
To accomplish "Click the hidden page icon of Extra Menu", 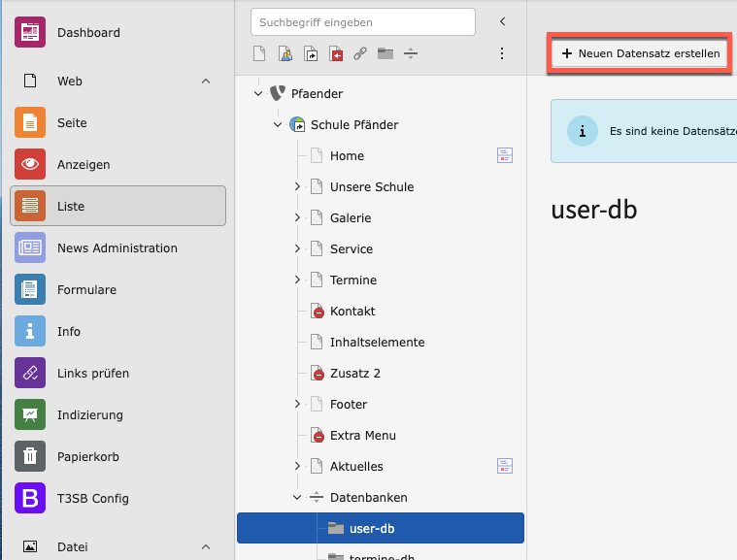I will [x=318, y=435].
